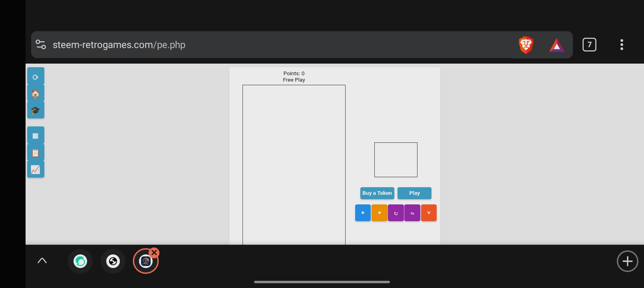This screenshot has height=288, width=644.
Task: Rotate piece with purple rotate button
Action: tap(396, 213)
